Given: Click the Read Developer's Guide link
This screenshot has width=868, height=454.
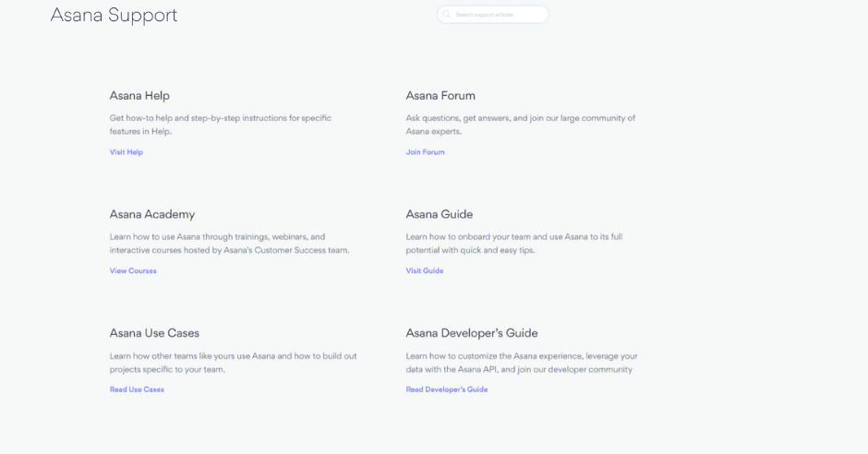Looking at the screenshot, I should coord(447,389).
